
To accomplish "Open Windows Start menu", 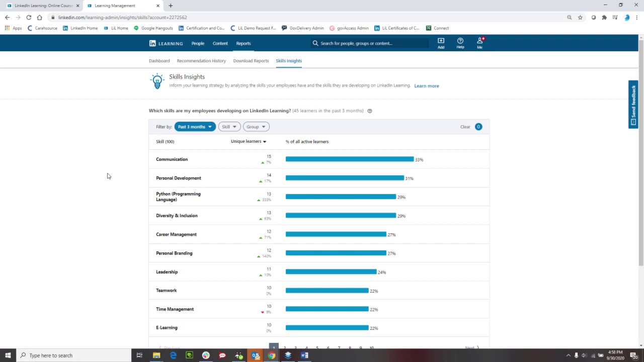I will click(x=8, y=355).
